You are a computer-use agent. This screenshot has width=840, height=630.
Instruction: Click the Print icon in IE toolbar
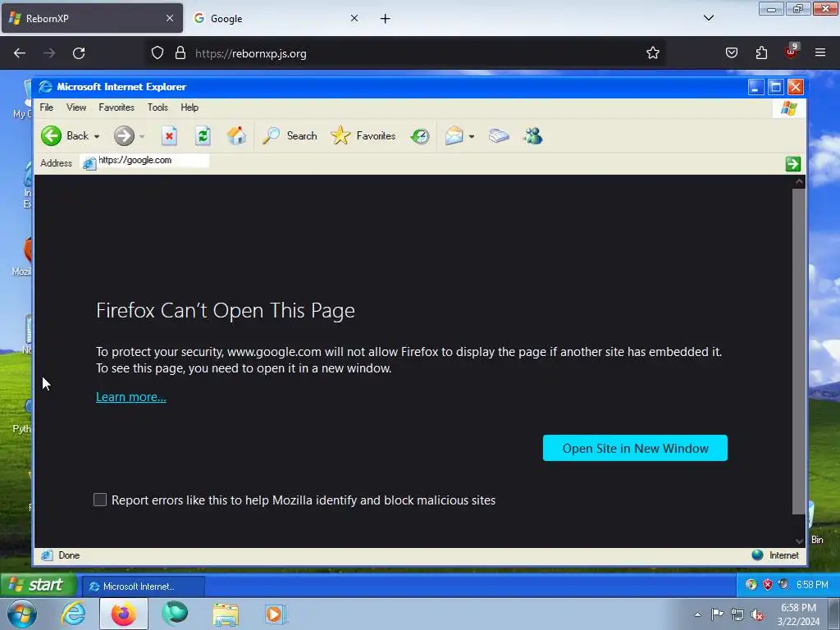pyautogui.click(x=499, y=135)
